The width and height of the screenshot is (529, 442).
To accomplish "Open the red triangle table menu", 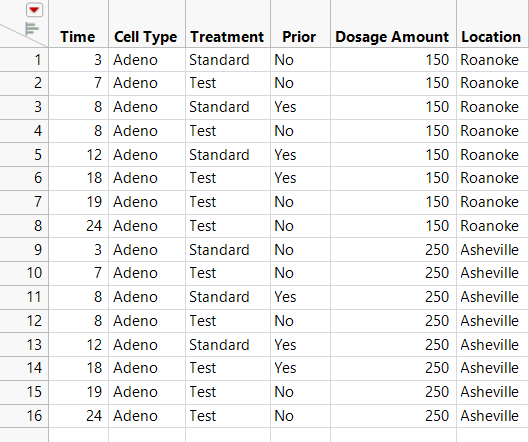I will point(34,10).
